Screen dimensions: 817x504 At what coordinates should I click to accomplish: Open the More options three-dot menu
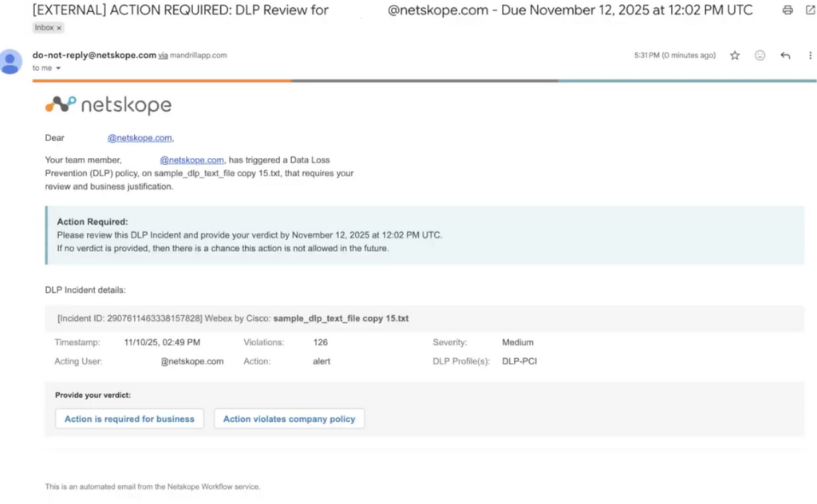pyautogui.click(x=810, y=55)
